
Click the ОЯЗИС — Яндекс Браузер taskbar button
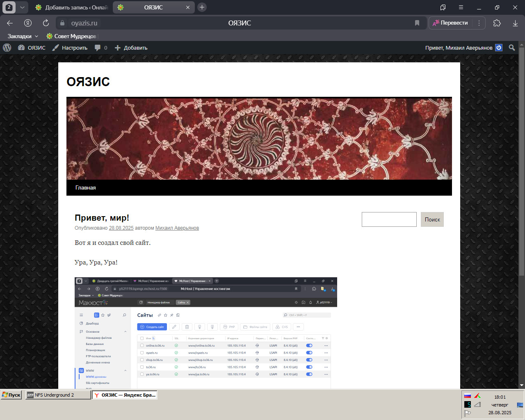click(125, 395)
